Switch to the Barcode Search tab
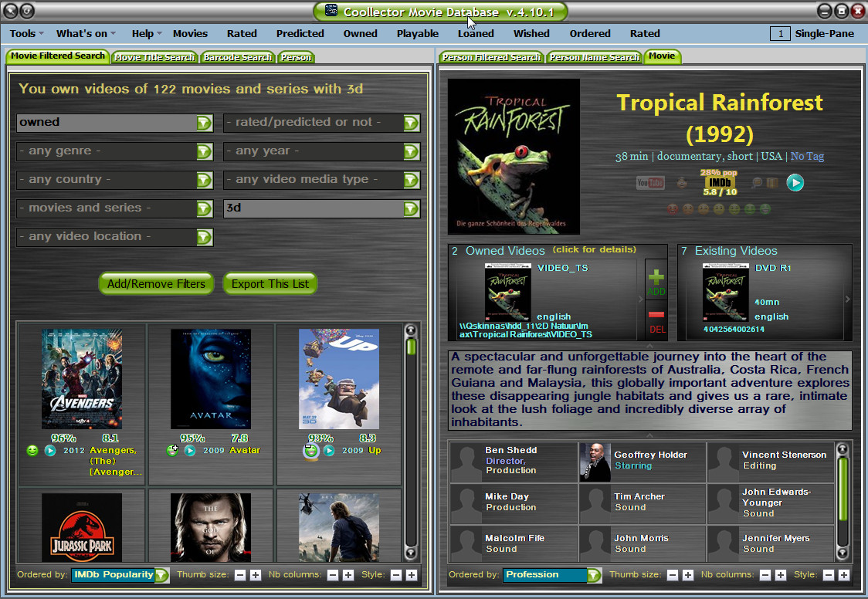This screenshot has height=599, width=868. click(238, 57)
